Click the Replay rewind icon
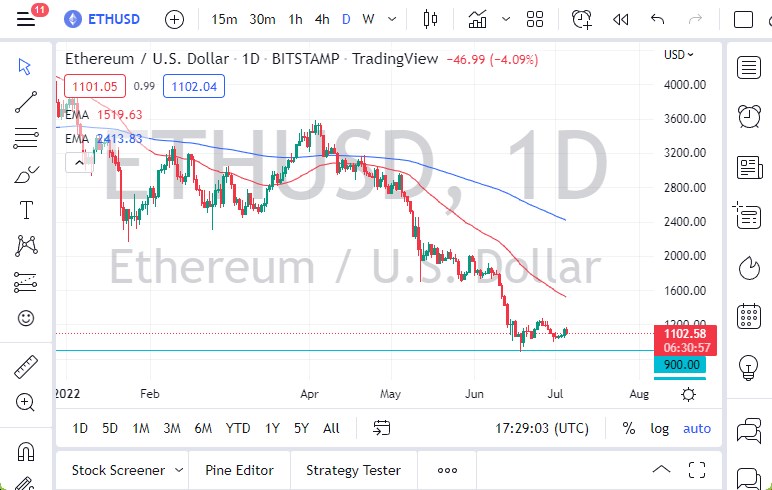 coord(620,19)
